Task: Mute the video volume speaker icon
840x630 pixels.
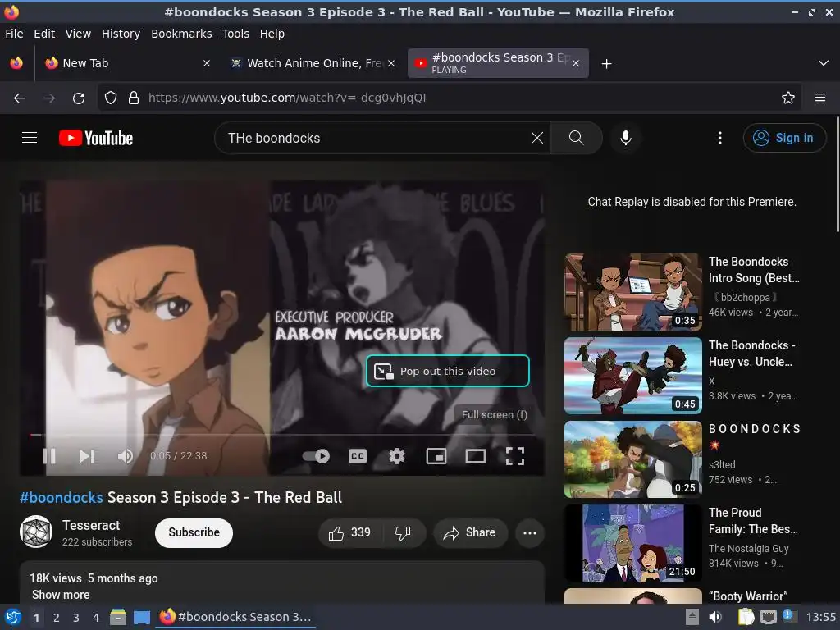Action: (x=126, y=456)
